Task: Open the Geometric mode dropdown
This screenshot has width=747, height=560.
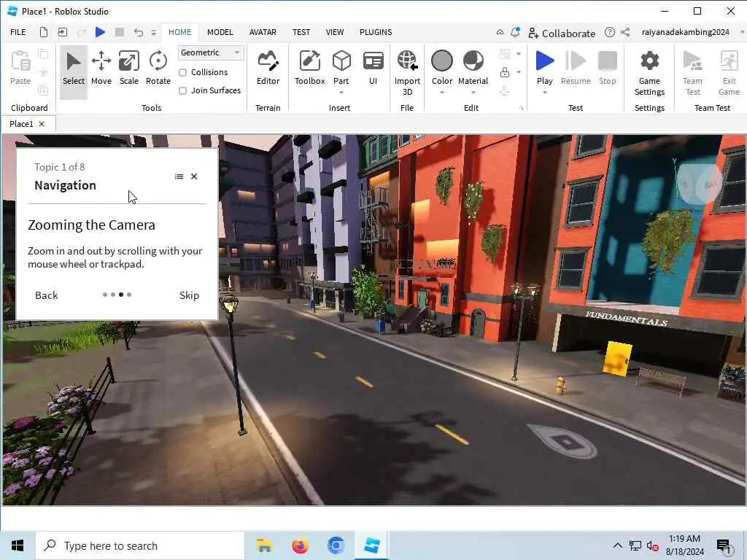Action: pyautogui.click(x=211, y=52)
